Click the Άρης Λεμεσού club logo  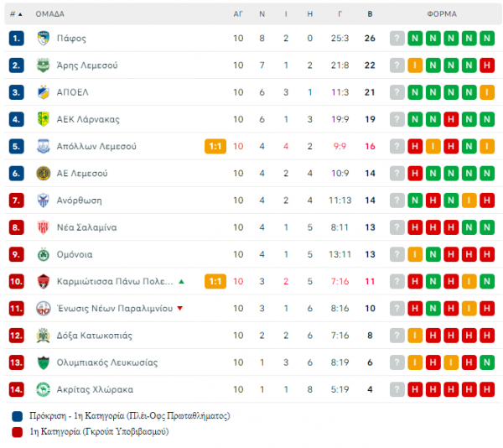[44, 65]
